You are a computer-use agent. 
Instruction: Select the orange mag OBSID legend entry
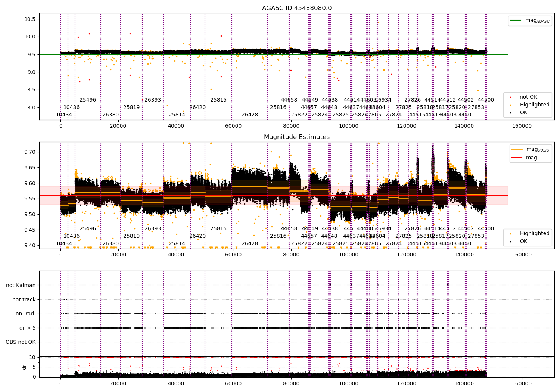pos(530,149)
